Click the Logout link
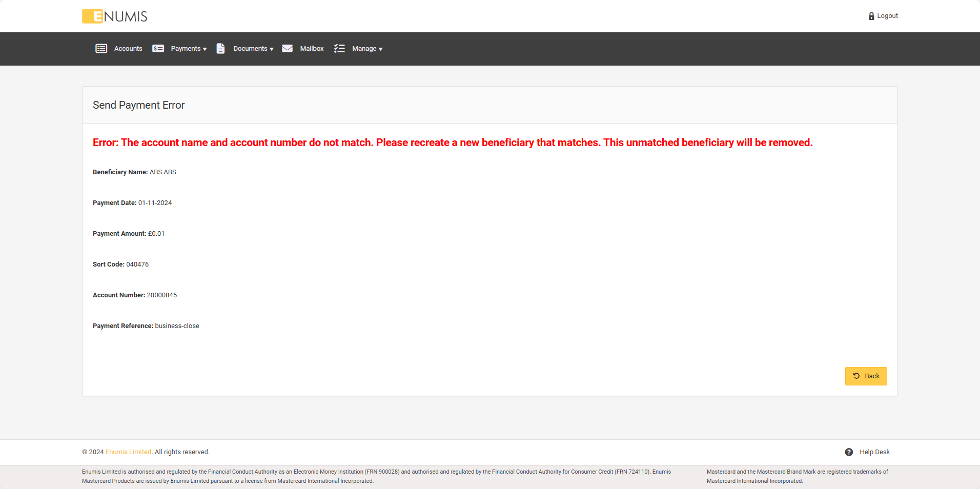The height and width of the screenshot is (489, 980). coord(887,16)
